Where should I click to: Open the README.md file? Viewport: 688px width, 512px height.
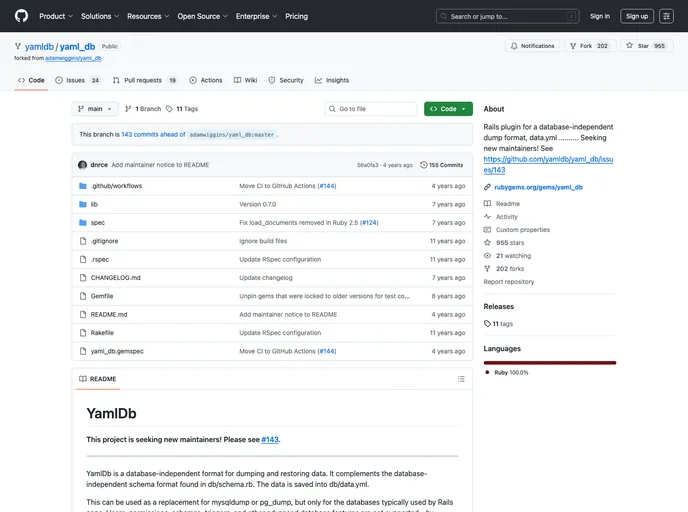pos(109,315)
